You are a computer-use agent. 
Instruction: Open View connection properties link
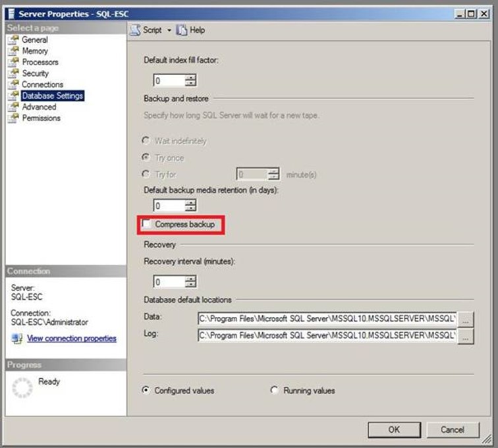(71, 339)
